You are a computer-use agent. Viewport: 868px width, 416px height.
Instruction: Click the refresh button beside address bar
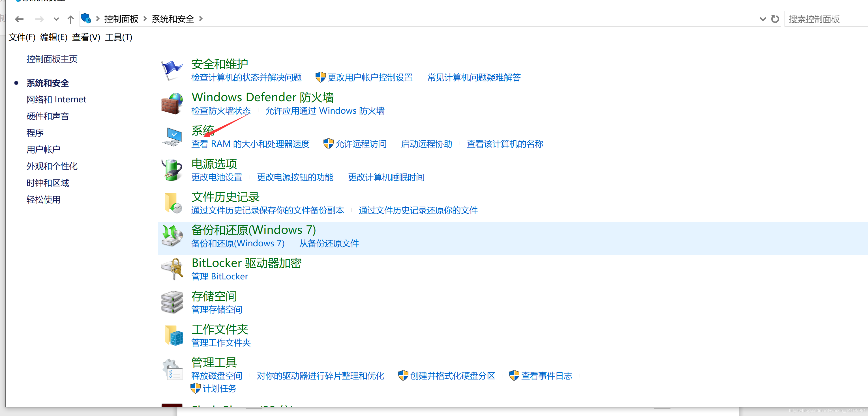click(x=775, y=19)
